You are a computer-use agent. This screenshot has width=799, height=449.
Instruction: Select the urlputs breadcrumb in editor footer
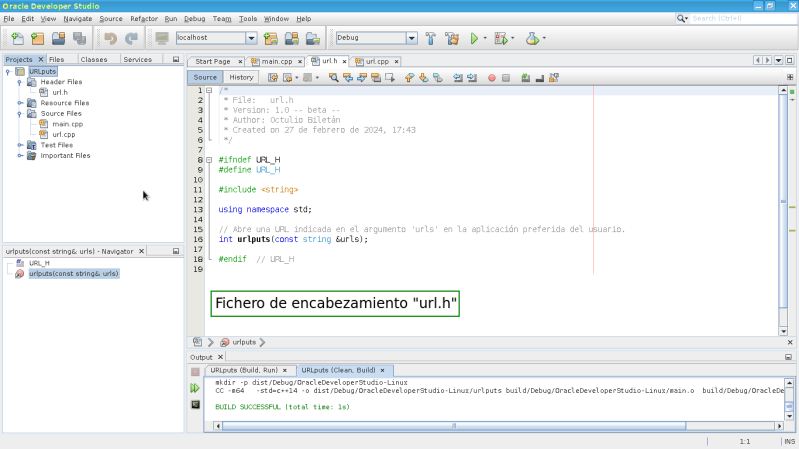tap(243, 342)
